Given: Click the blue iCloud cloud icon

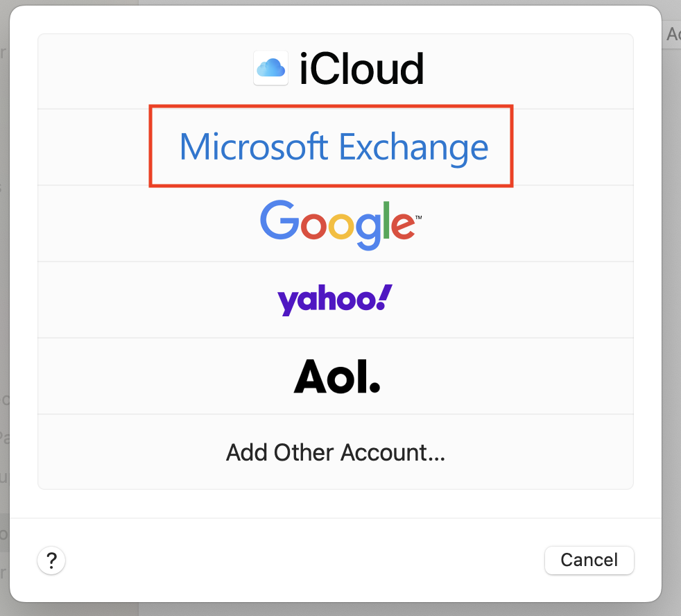Looking at the screenshot, I should (x=271, y=68).
